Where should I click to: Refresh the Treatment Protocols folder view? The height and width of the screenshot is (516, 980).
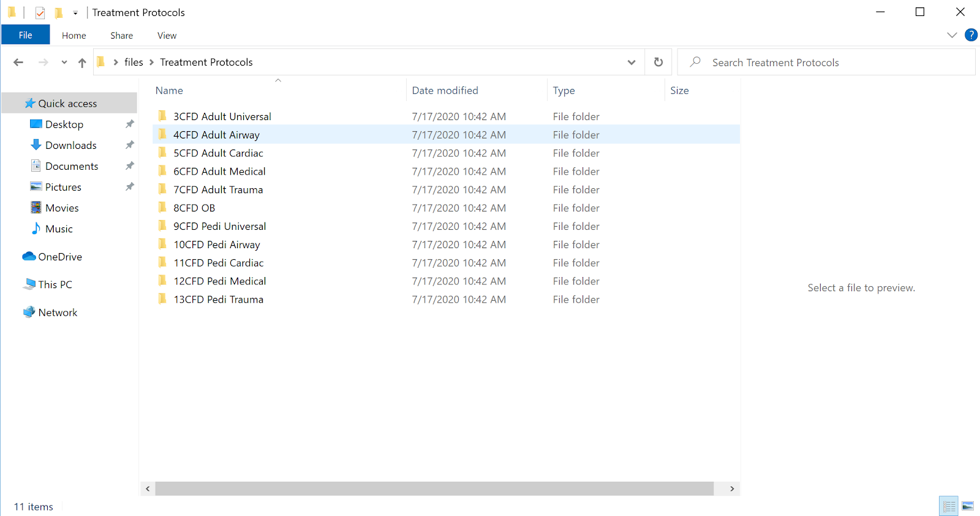[x=658, y=63]
